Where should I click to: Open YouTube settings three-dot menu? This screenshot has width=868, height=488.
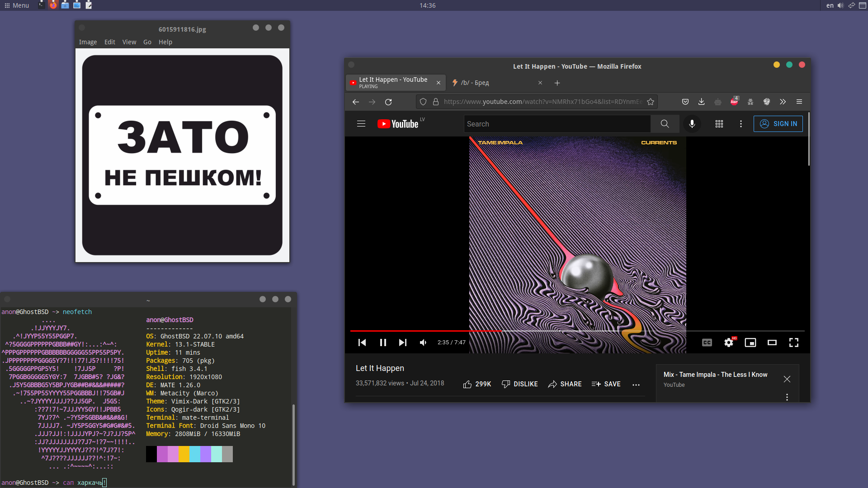point(741,124)
